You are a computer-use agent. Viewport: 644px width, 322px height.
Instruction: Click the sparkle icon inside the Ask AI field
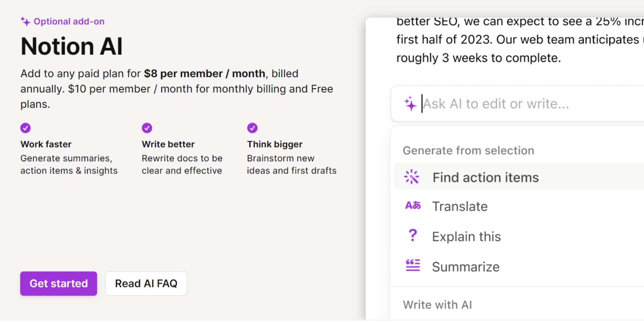pos(411,103)
